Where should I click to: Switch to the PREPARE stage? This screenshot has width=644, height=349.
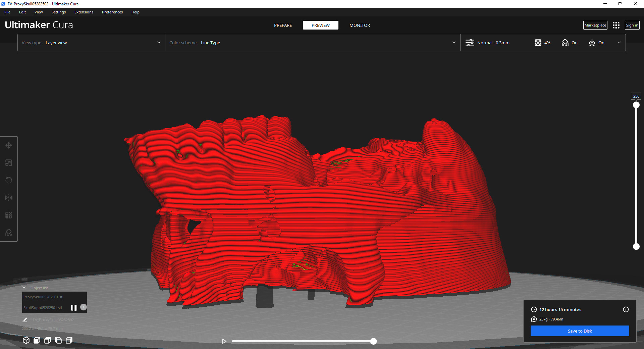[283, 25]
